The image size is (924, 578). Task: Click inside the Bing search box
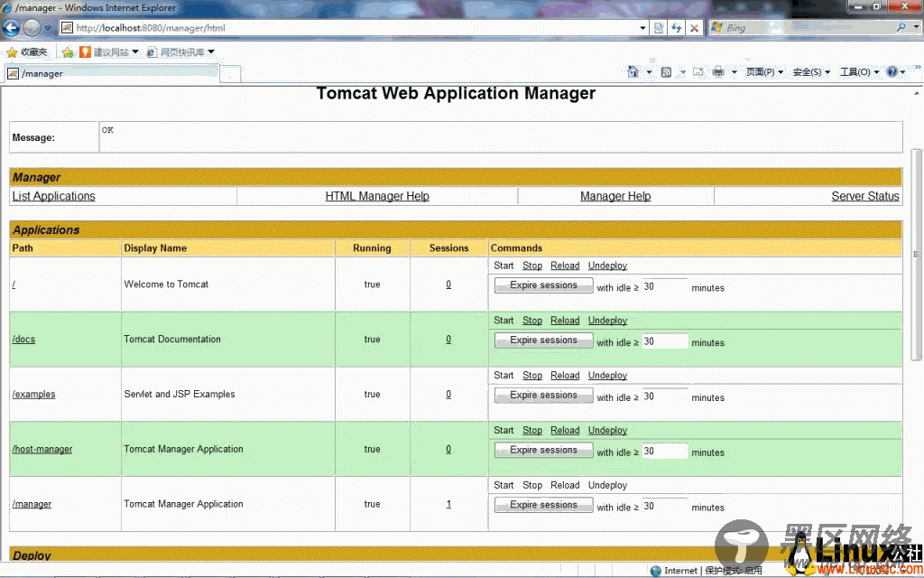click(808, 28)
